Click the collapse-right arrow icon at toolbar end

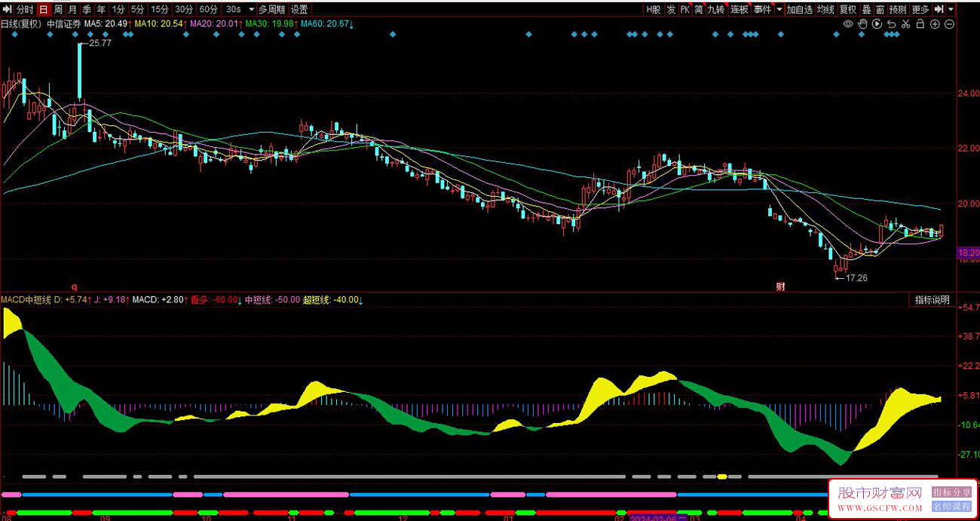[939, 9]
